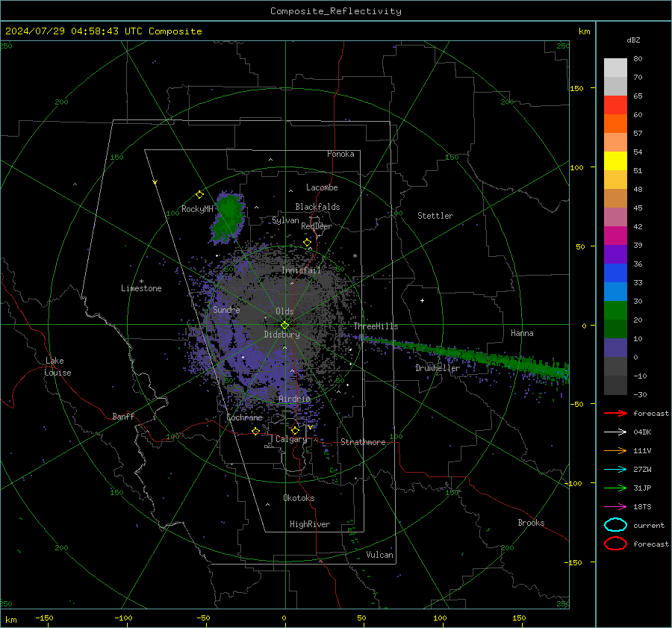Screen dimensions: 672x628
Task: Select the light gray swatch between 80 and 70 dBZ
Action: [x=615, y=68]
